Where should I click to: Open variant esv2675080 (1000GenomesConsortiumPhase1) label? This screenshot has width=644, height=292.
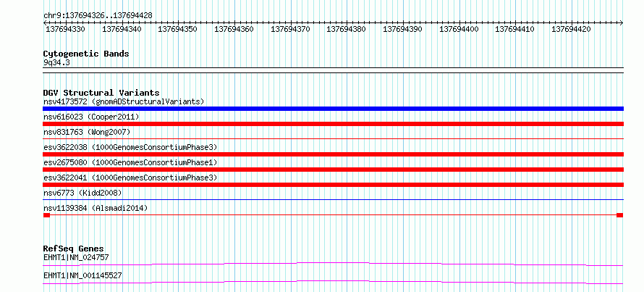pos(130,162)
